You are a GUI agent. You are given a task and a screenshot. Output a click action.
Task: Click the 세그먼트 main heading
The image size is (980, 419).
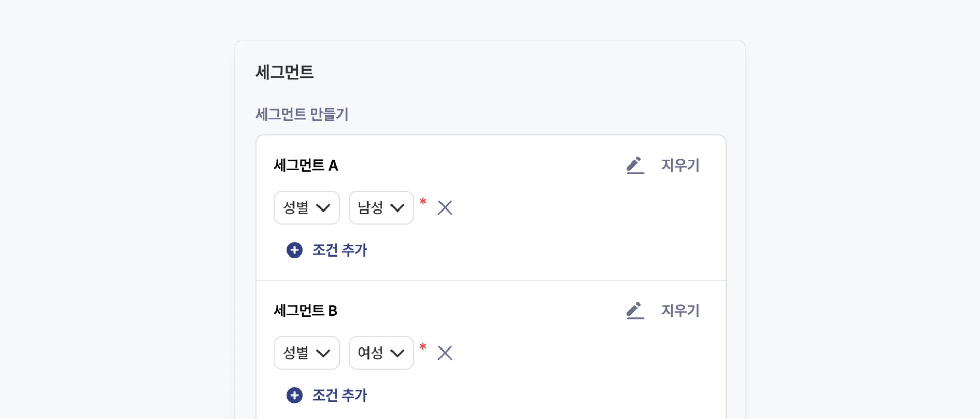pyautogui.click(x=284, y=72)
